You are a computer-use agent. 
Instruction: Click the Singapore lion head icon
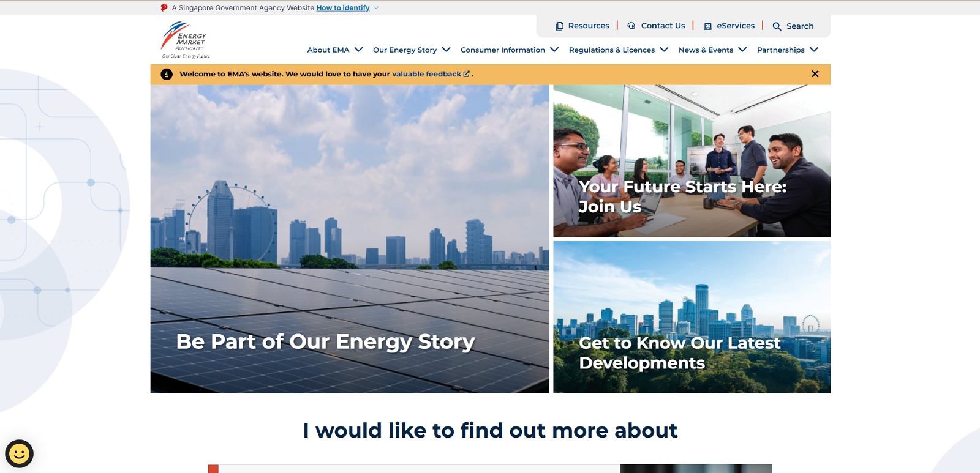point(164,8)
